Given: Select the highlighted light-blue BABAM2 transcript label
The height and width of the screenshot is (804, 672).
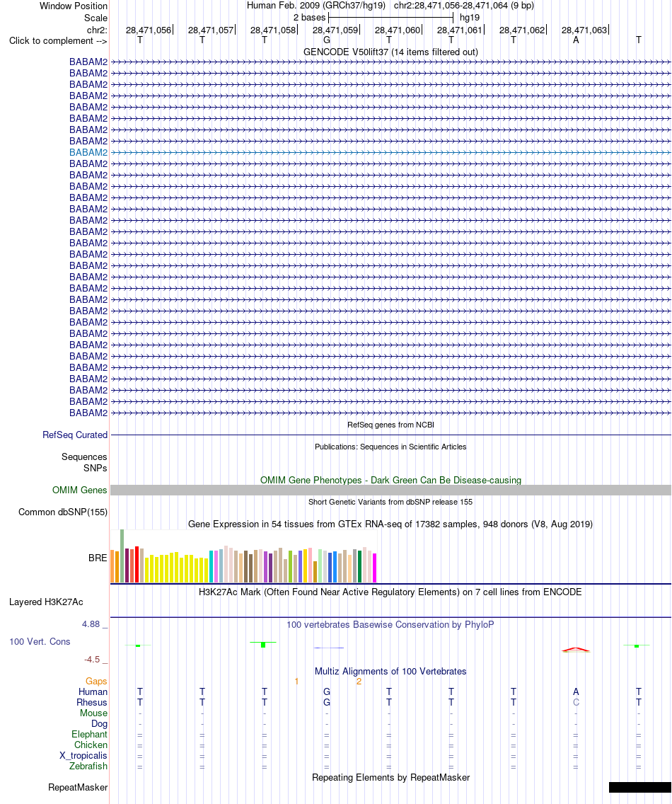Looking at the screenshot, I should click(x=88, y=152).
